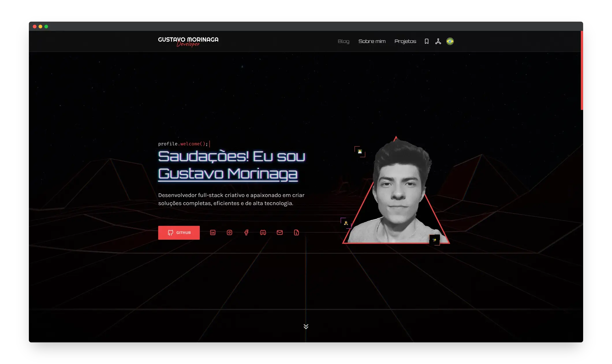Viewport: 612px width, 364px height.
Task: Click the Facebook icon
Action: (246, 232)
